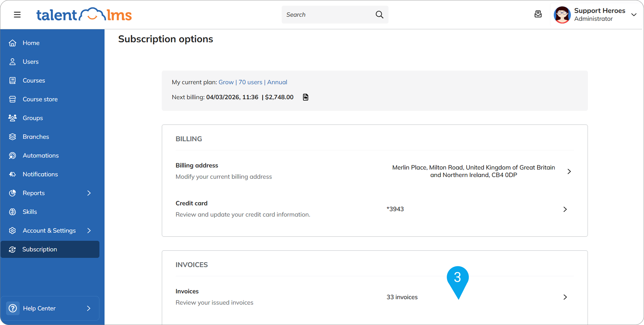644x325 pixels.
Task: Expand the Reports submenu chevron
Action: (x=89, y=193)
